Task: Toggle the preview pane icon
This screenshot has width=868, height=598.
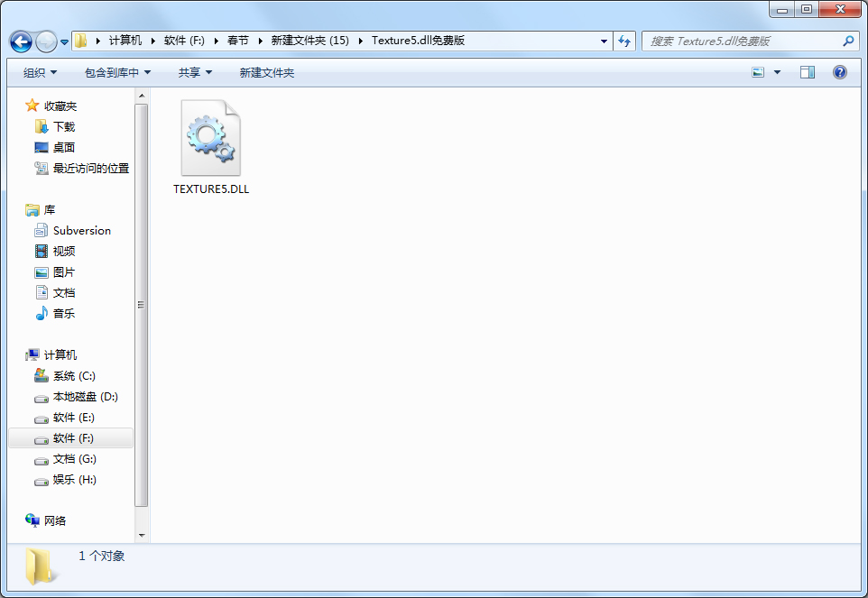Action: click(x=808, y=72)
